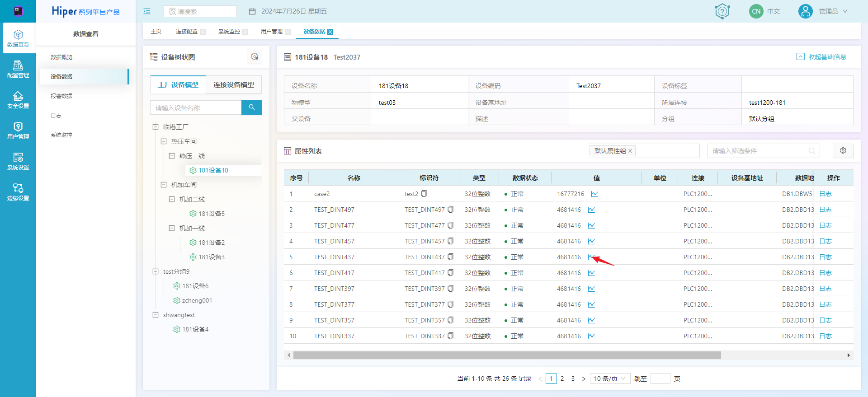Show the trend chart for TEST_DINT437

(x=591, y=257)
